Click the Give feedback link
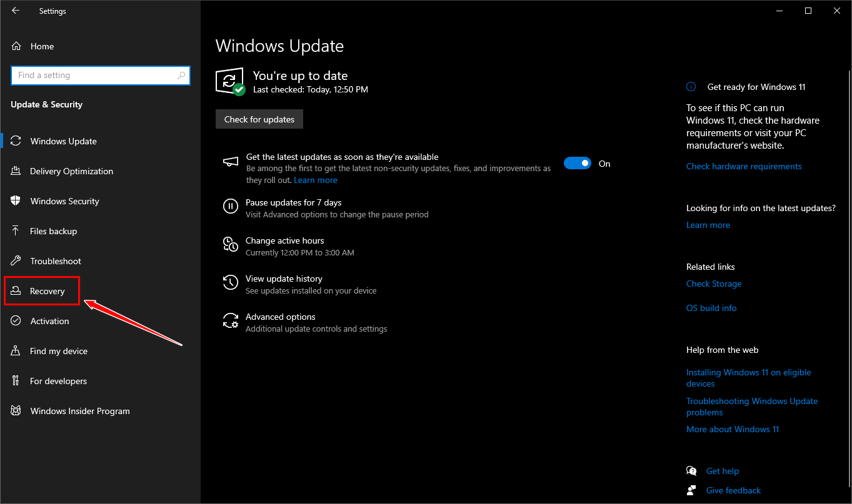 click(x=734, y=490)
